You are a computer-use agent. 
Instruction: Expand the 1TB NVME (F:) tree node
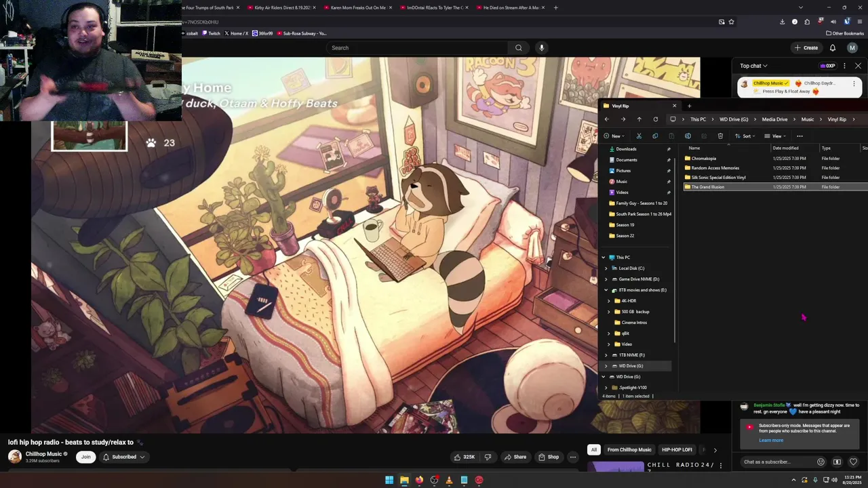(606, 355)
